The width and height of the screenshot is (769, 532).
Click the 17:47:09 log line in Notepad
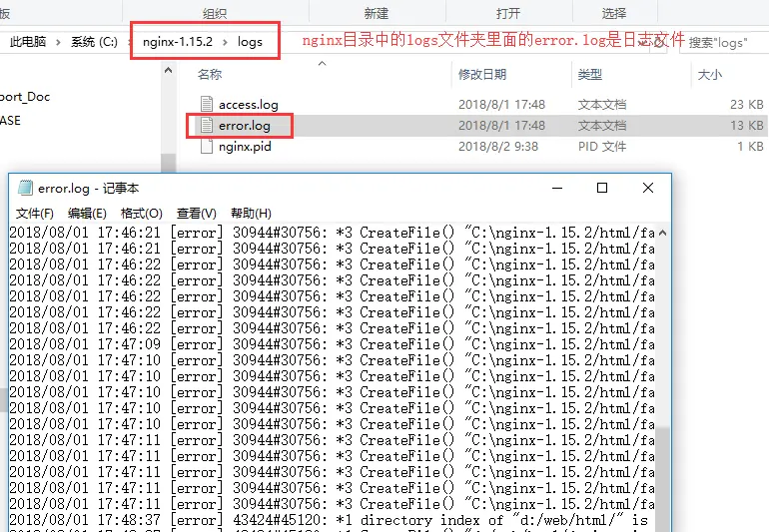tap(332, 344)
